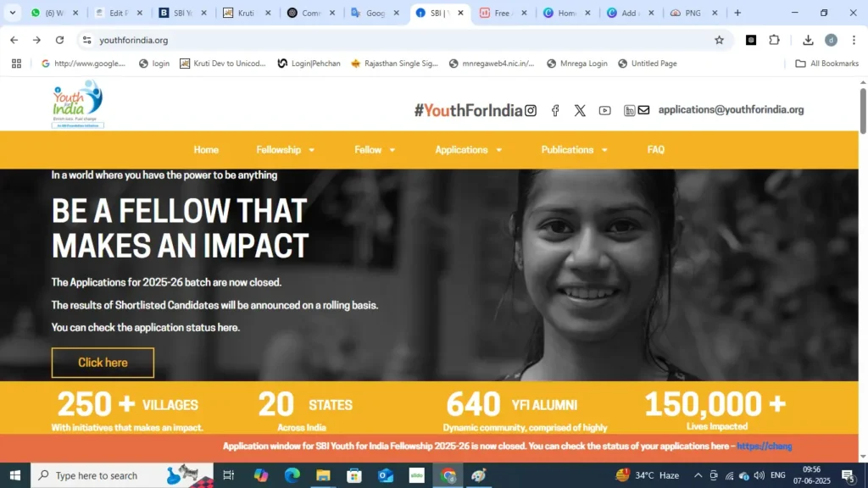Viewport: 868px width, 488px height.
Task: Switch to the PNG browser tab
Action: pos(693,13)
